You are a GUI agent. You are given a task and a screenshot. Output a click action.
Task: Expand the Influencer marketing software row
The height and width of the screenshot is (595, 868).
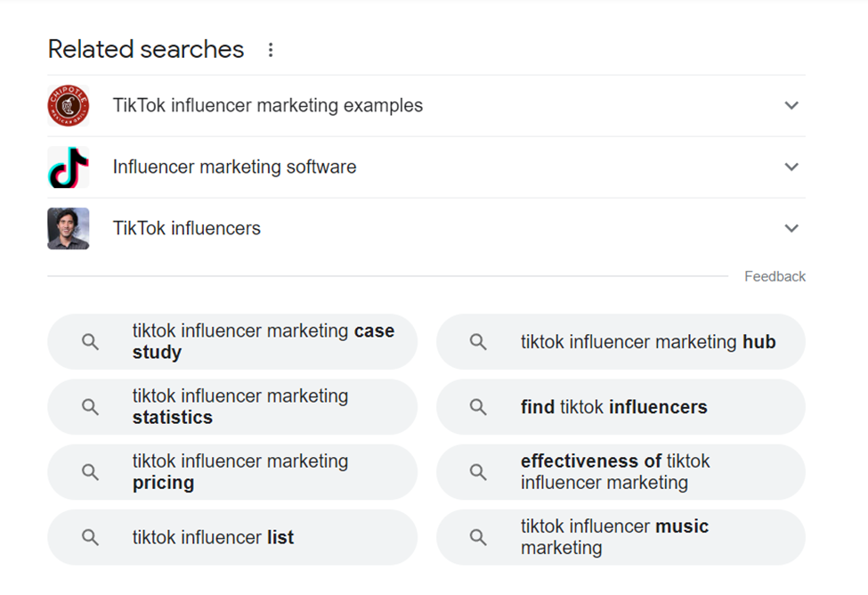pyautogui.click(x=791, y=167)
